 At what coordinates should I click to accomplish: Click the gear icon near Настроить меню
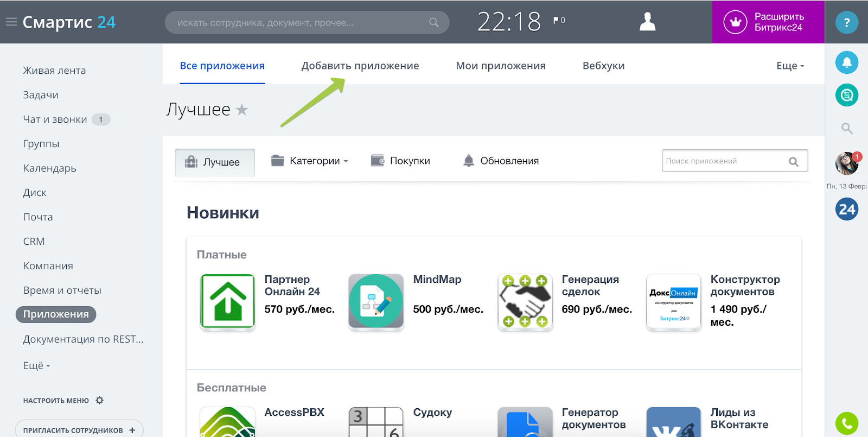coord(100,401)
